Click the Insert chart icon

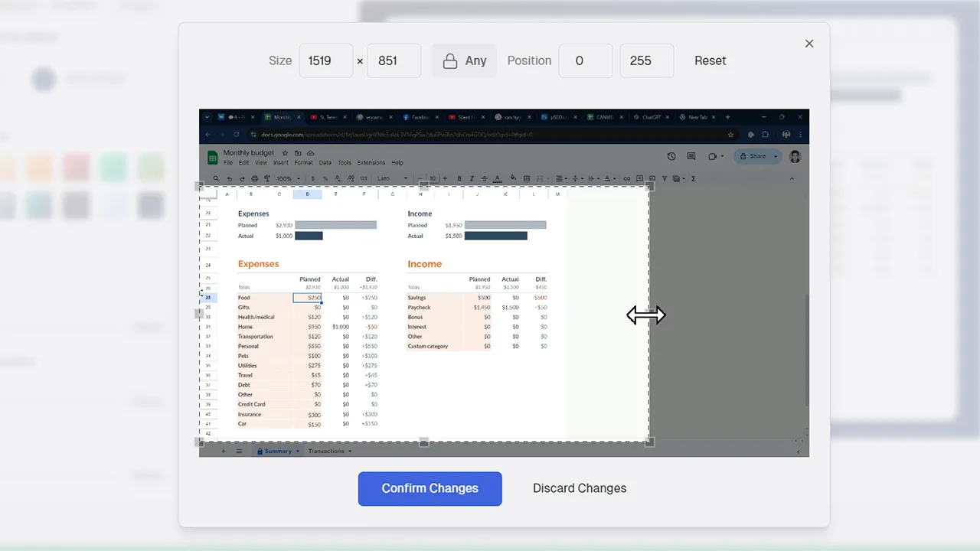652,178
